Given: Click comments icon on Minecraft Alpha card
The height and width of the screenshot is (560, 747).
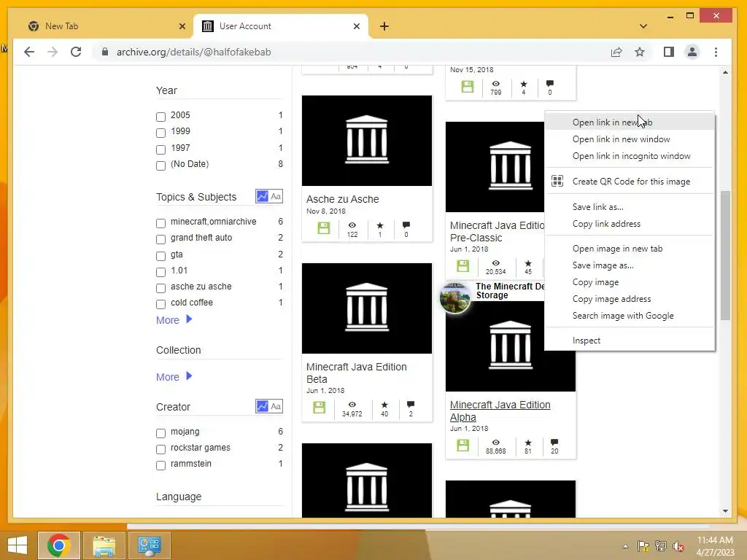Looking at the screenshot, I should pos(554,443).
